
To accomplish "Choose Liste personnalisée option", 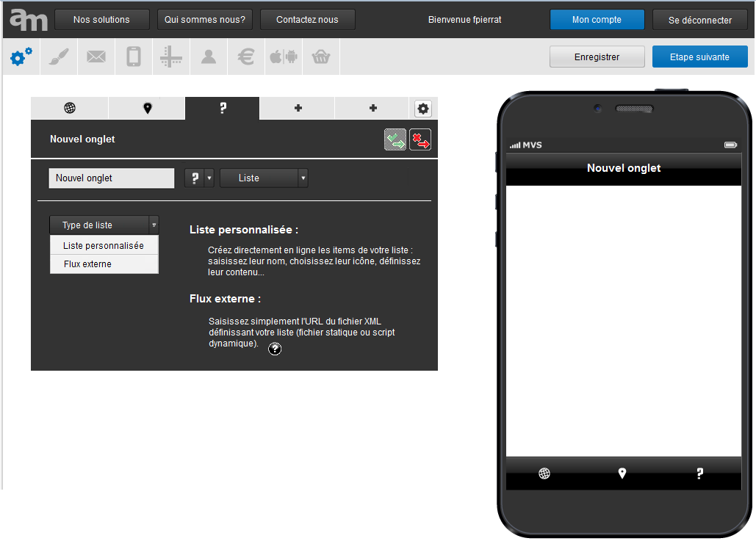I will [x=104, y=246].
